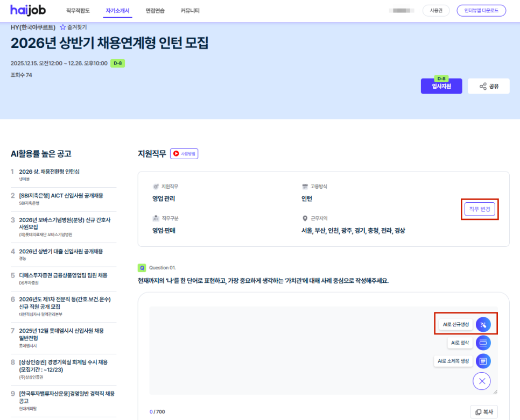
Task: Open the 커뮤니티 menu
Action: click(x=190, y=11)
